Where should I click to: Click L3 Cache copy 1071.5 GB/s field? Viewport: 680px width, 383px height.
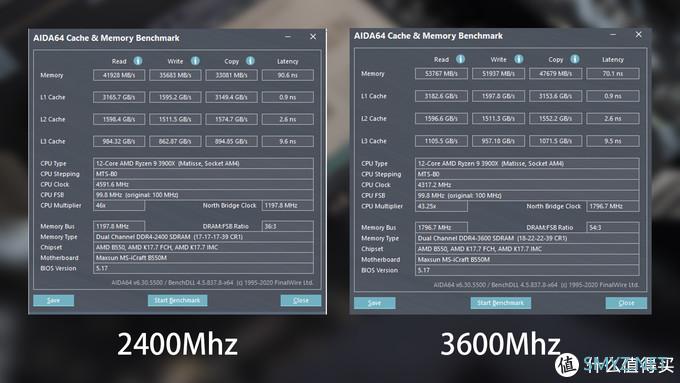(x=556, y=141)
